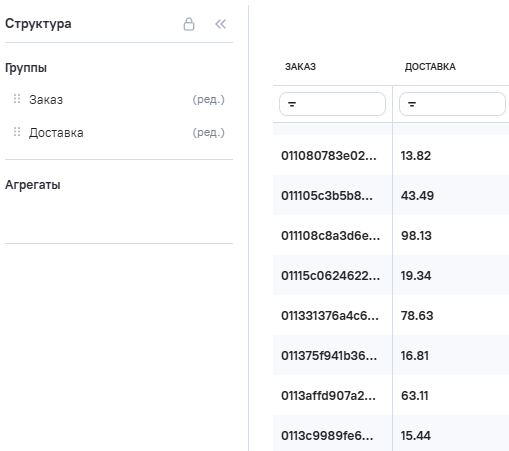
Task: Focus the Доставка column filter input
Action: 452,104
